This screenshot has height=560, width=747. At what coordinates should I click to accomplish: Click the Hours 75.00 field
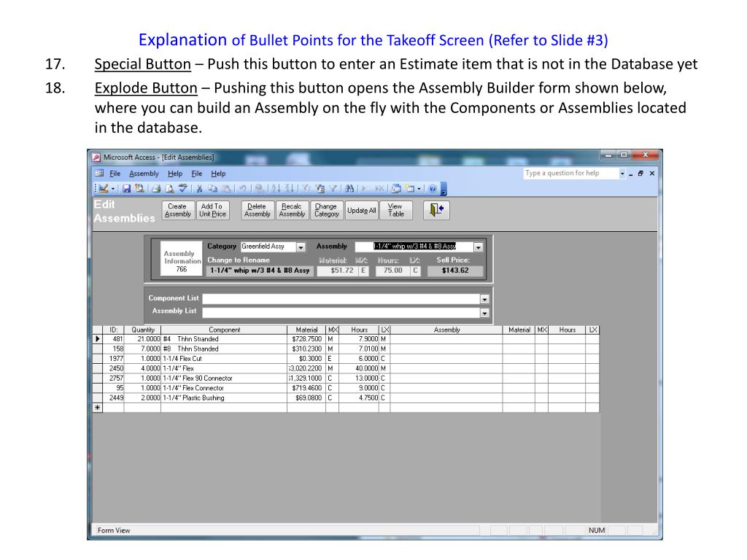tap(392, 271)
